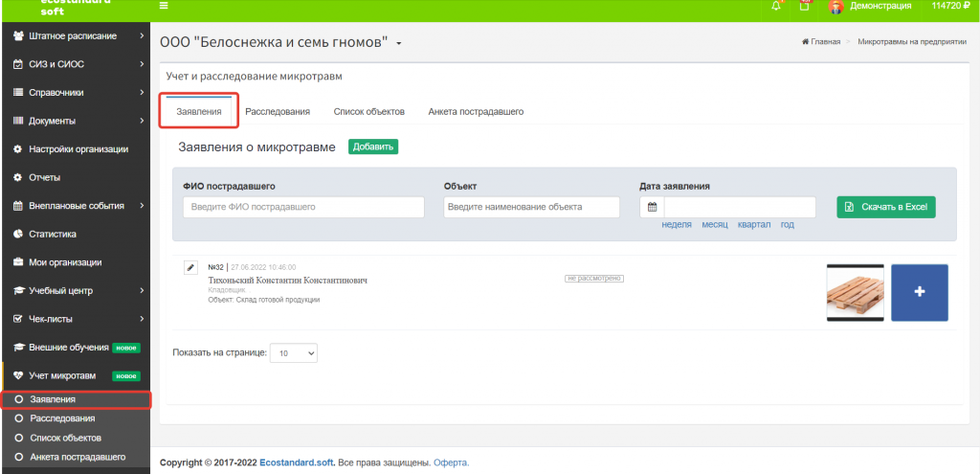Expand the СИЗ и СИОС chevron
The width and height of the screenshot is (980, 474).
(x=142, y=64)
